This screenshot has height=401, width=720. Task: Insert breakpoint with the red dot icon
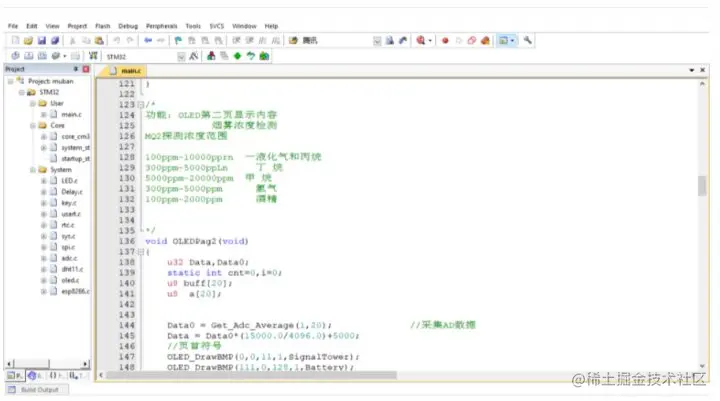click(x=445, y=40)
